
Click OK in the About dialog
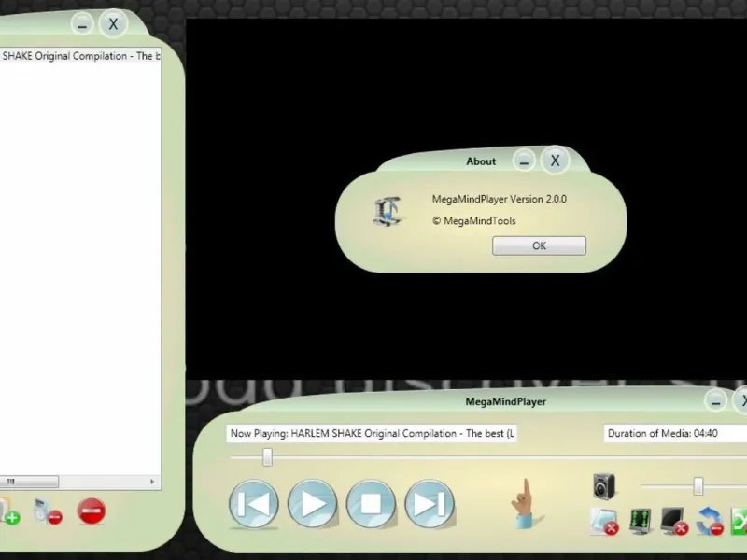[539, 245]
